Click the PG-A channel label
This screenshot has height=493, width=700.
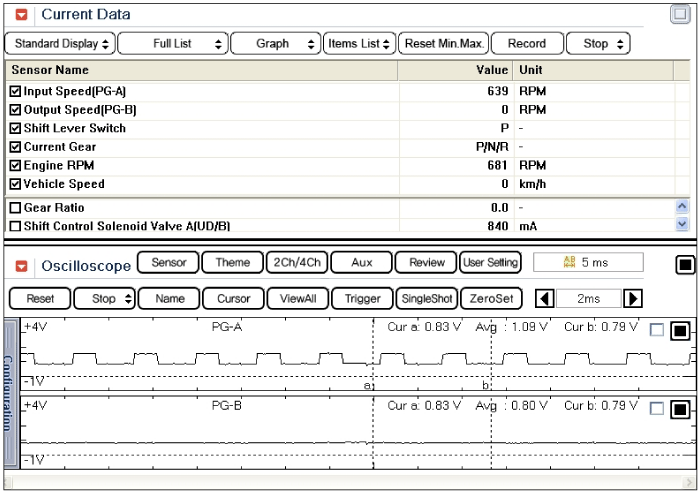[x=227, y=327]
